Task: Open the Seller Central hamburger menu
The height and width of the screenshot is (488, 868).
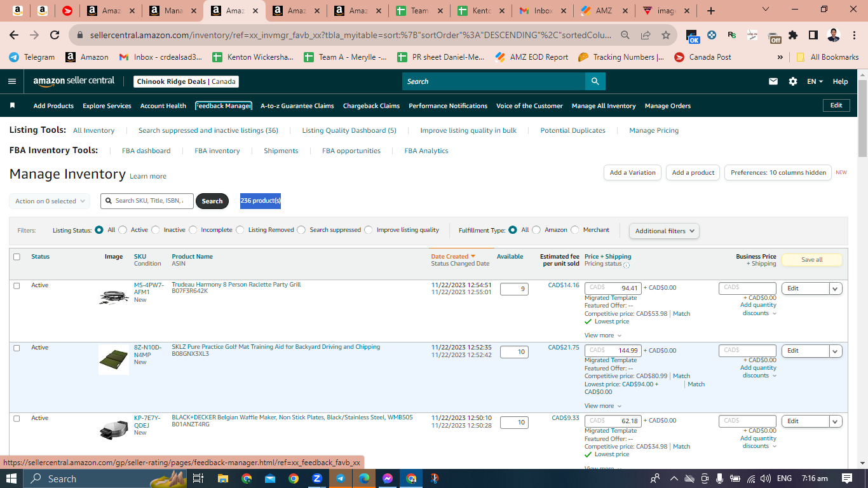Action: point(12,81)
